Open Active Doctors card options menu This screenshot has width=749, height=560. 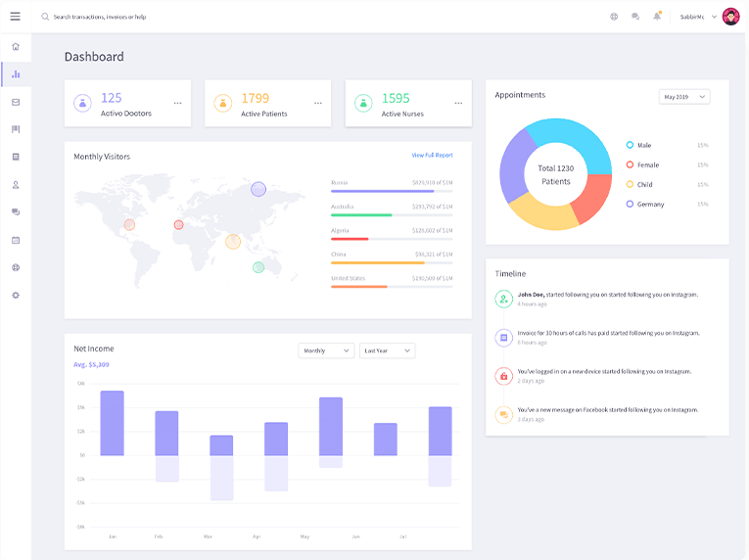pos(177,103)
